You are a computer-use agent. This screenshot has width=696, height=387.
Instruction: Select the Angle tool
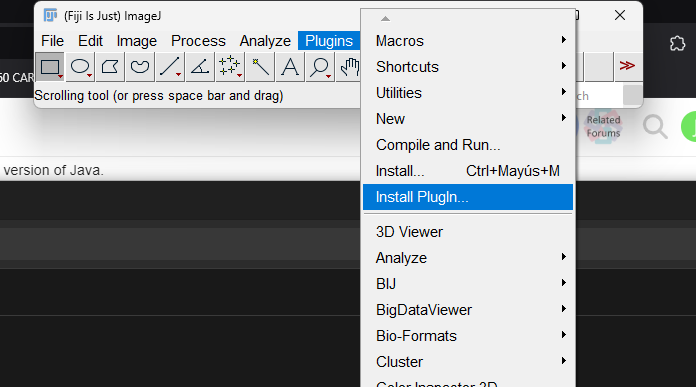tap(200, 67)
